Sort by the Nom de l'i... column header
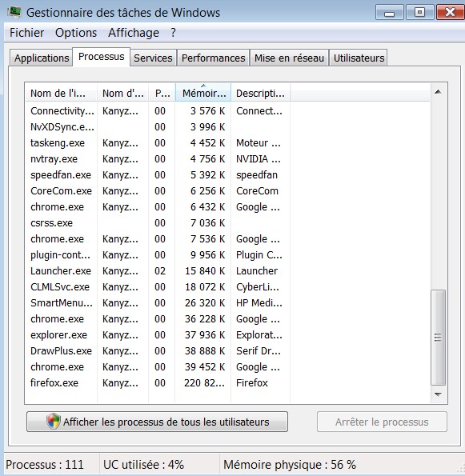 point(61,93)
